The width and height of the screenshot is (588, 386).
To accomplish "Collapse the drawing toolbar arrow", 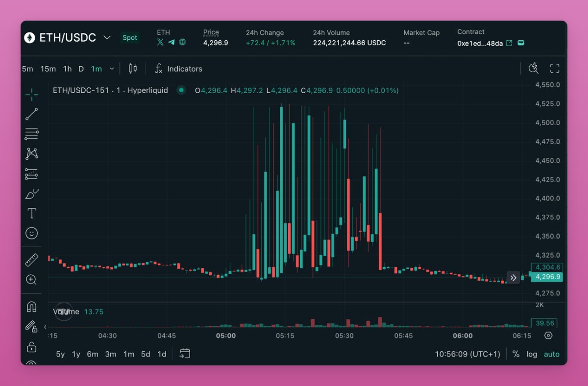I will tap(45, 327).
